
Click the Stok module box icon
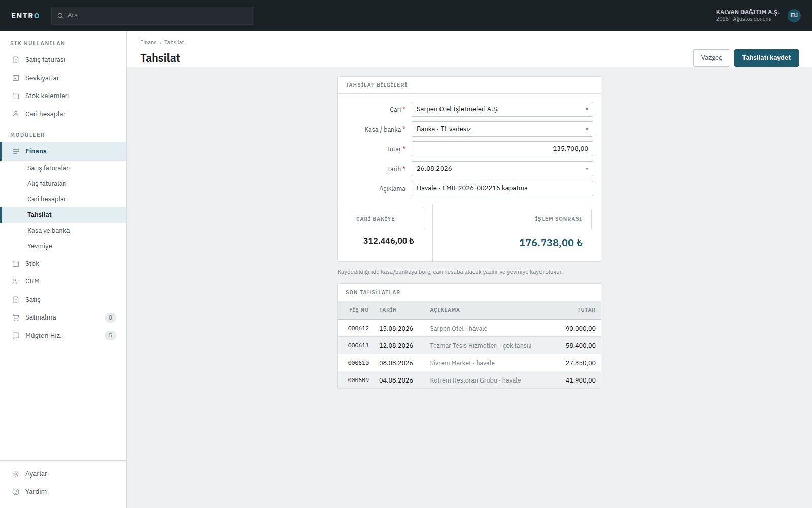(16, 264)
